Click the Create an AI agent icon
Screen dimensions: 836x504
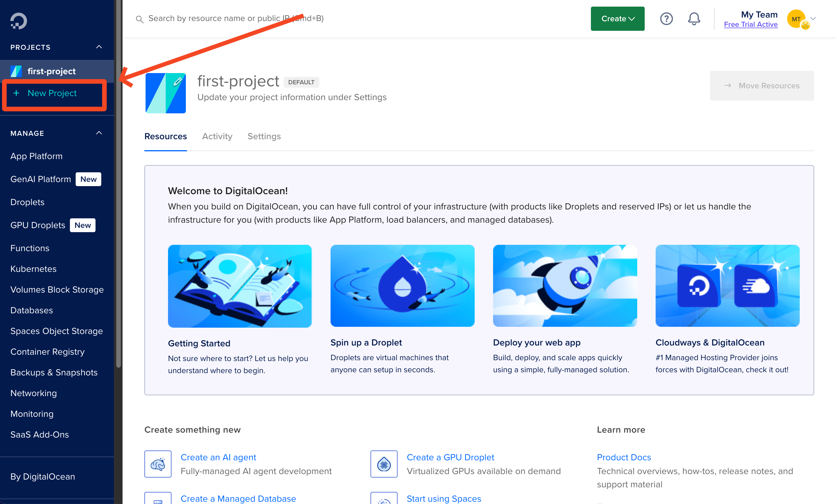coord(158,464)
